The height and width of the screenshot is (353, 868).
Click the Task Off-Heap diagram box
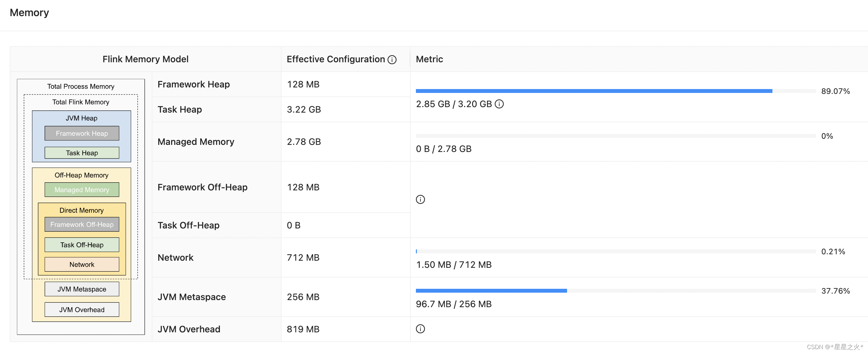point(82,245)
